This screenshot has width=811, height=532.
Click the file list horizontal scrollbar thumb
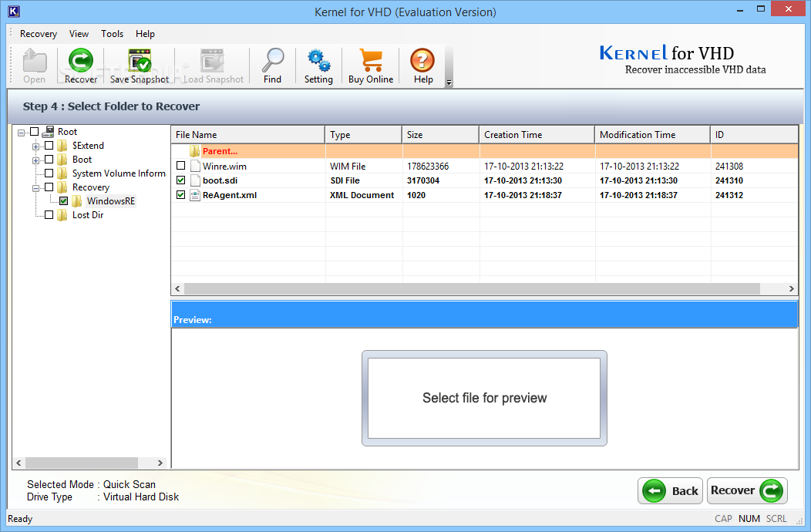tap(473, 289)
